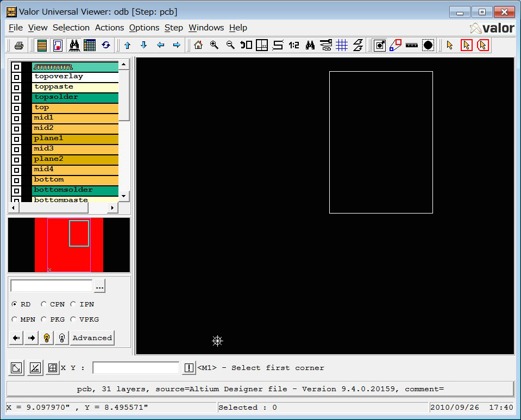Click the red and blue squares measure icon
Viewport: 521px width, 420px height.
(x=396, y=45)
